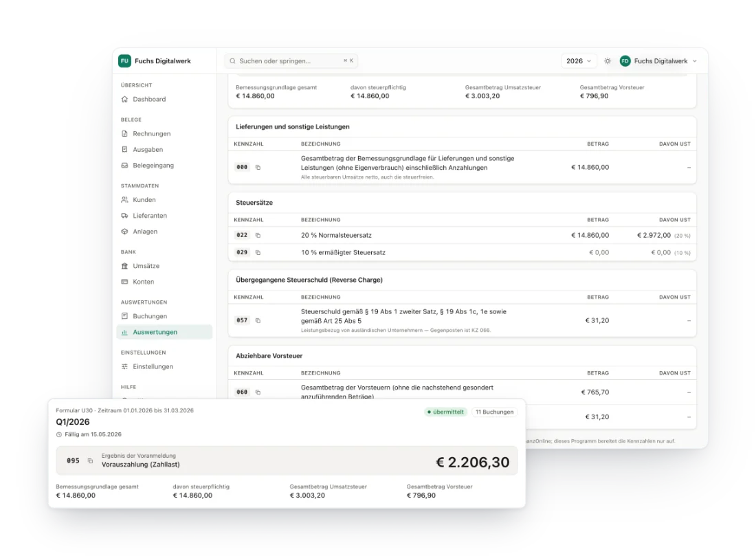This screenshot has height=556, width=756.
Task: Click the Kennzahl 022 code chip
Action: pos(242,235)
